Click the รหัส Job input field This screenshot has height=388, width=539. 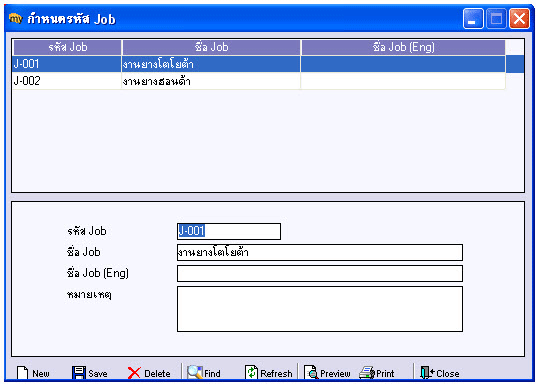(229, 231)
